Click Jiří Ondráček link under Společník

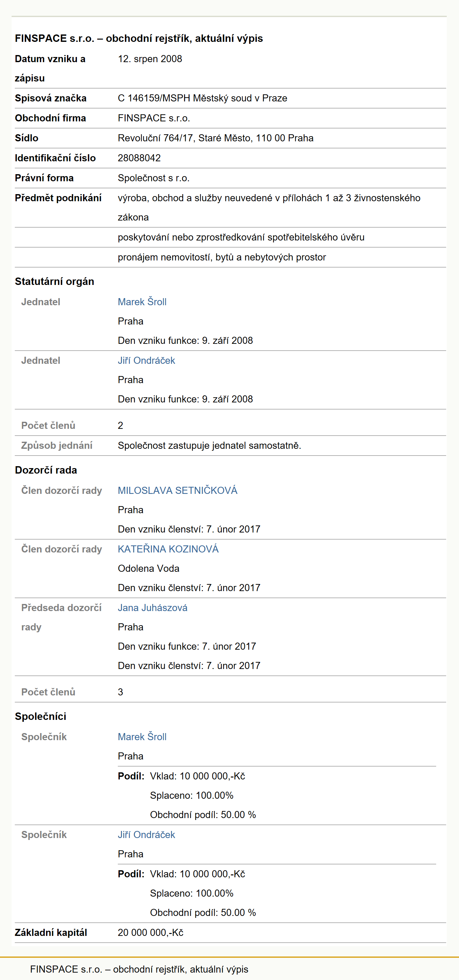coord(146,835)
